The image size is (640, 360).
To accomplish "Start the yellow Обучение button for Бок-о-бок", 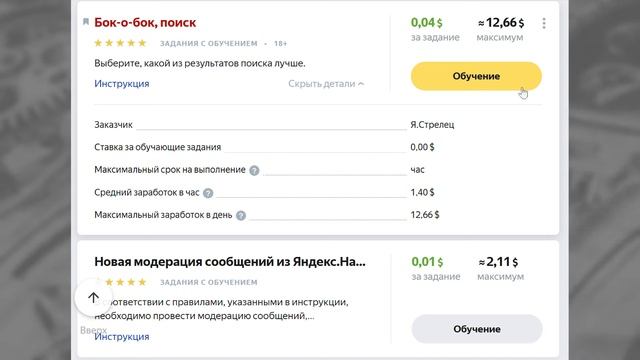I will [x=476, y=76].
